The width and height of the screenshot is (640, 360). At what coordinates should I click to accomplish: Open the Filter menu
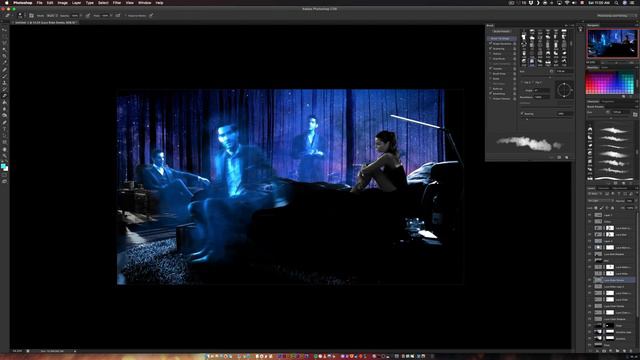(x=117, y=3)
